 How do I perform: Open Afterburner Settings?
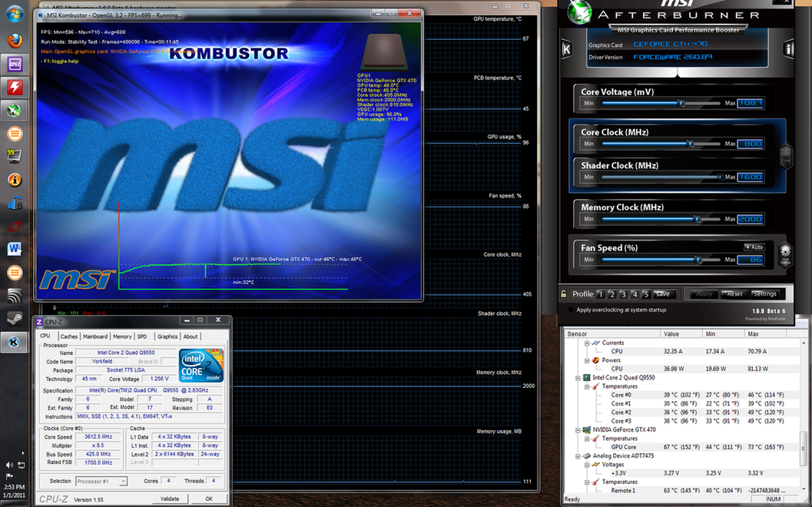point(765,293)
